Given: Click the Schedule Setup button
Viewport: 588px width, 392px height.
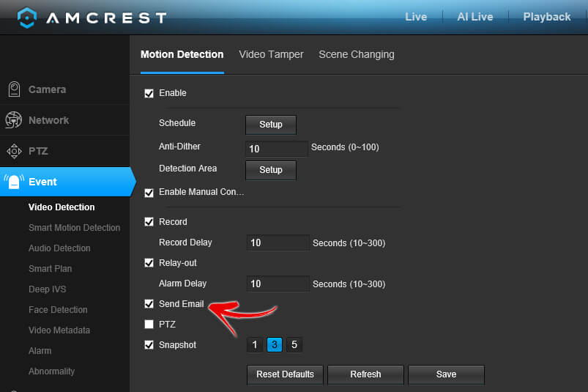Looking at the screenshot, I should point(270,125).
